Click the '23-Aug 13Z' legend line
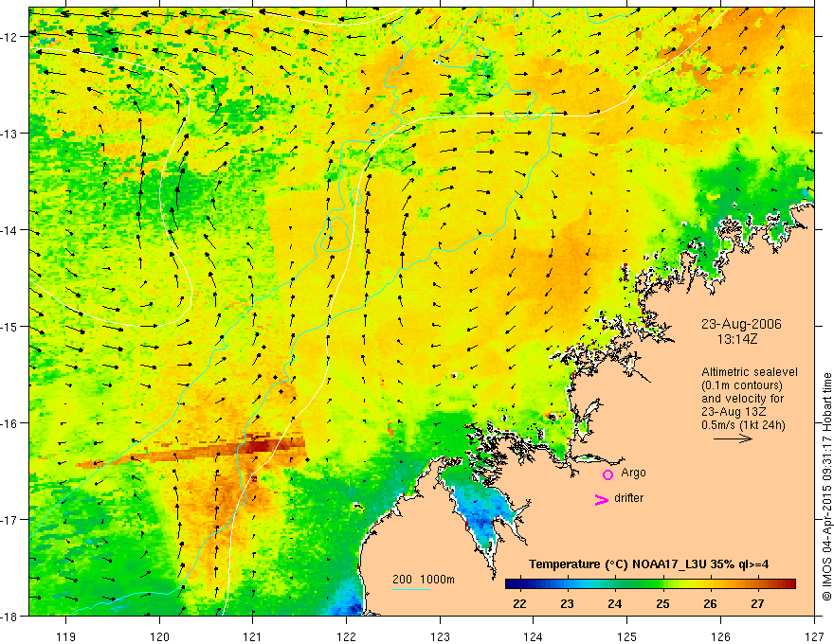This screenshot has height=644, width=834. [x=735, y=412]
